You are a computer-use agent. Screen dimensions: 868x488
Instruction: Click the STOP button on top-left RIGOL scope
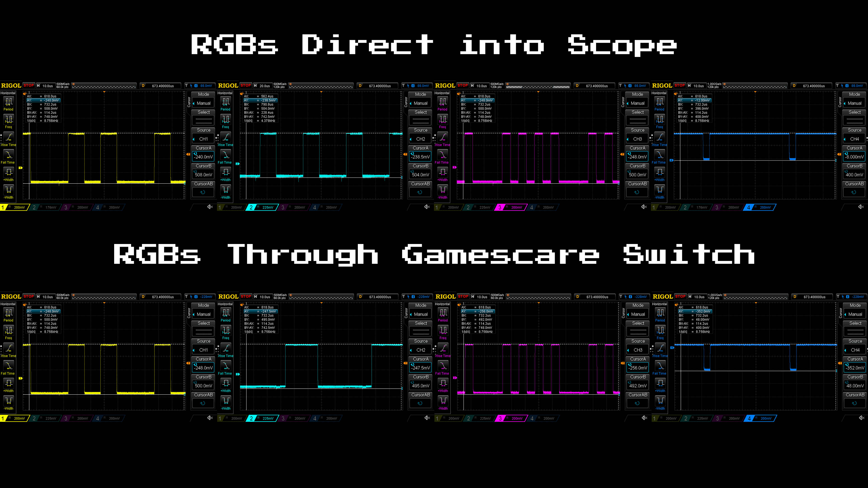coord(28,85)
